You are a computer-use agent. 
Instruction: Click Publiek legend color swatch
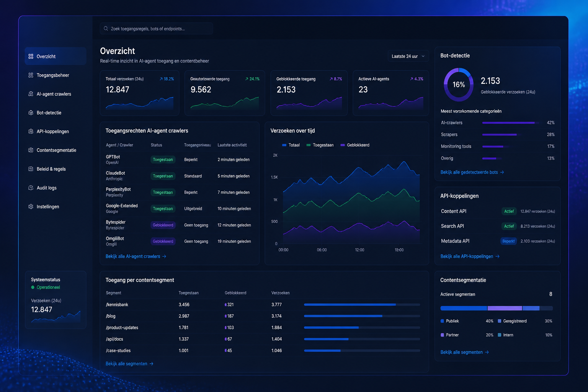click(442, 321)
